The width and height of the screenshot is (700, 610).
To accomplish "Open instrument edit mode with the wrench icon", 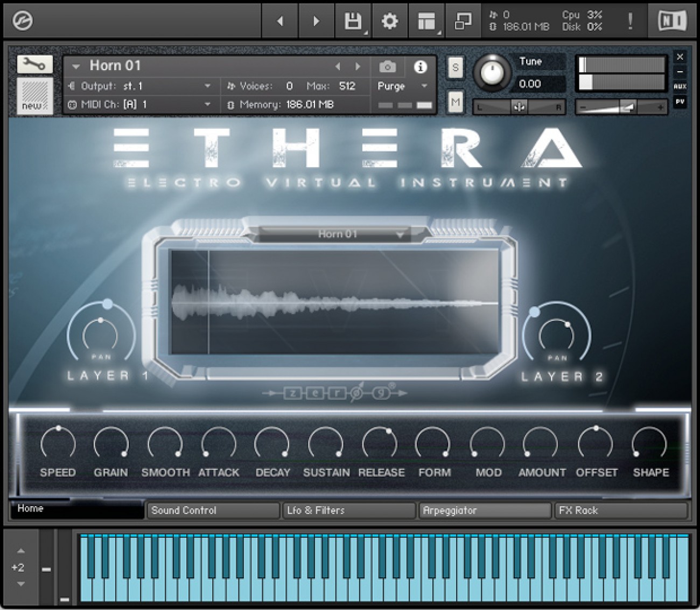I will (34, 63).
